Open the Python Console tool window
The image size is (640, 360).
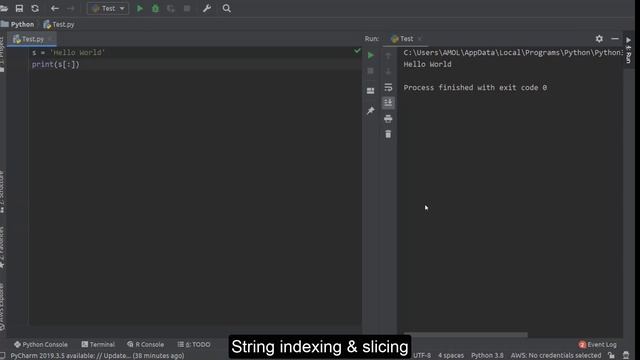[x=41, y=344]
